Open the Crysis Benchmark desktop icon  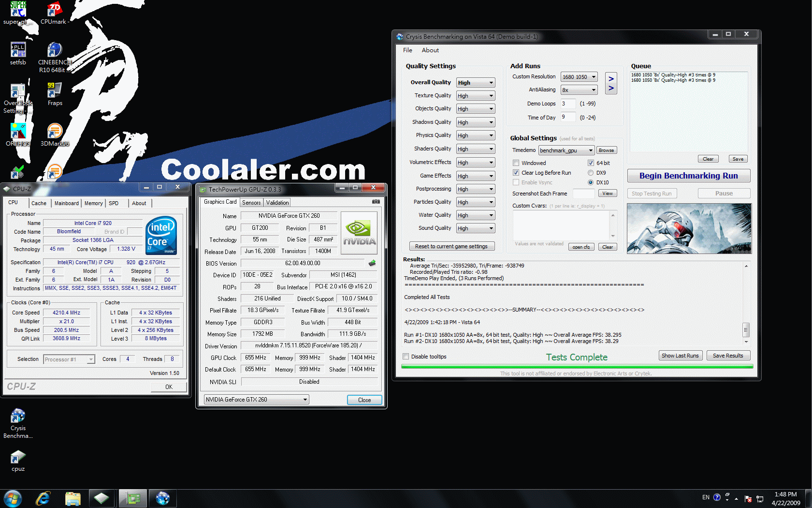18,423
